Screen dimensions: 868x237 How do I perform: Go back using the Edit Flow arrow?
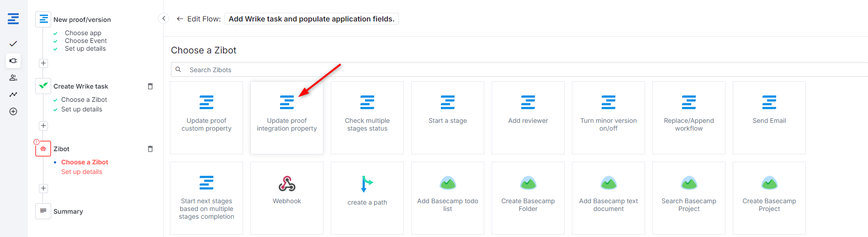(180, 19)
